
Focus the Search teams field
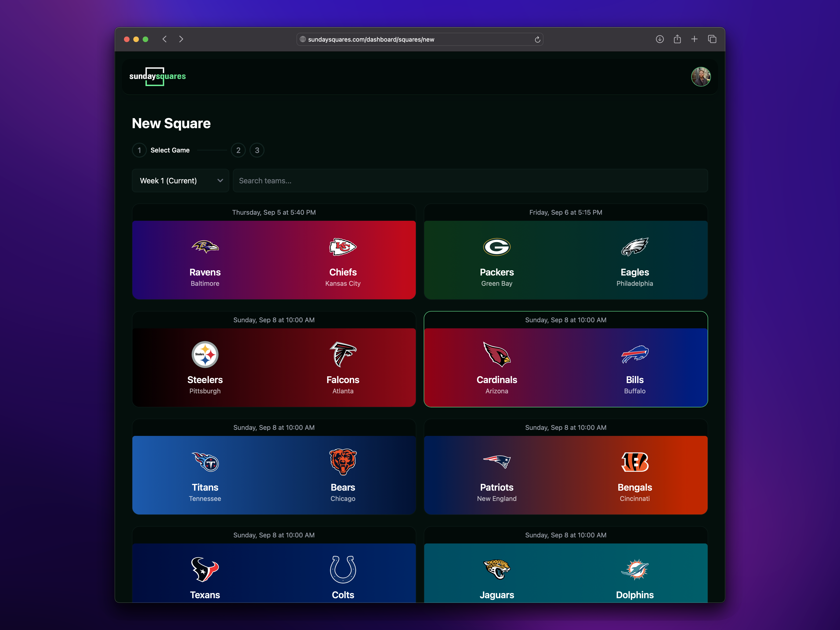(470, 181)
